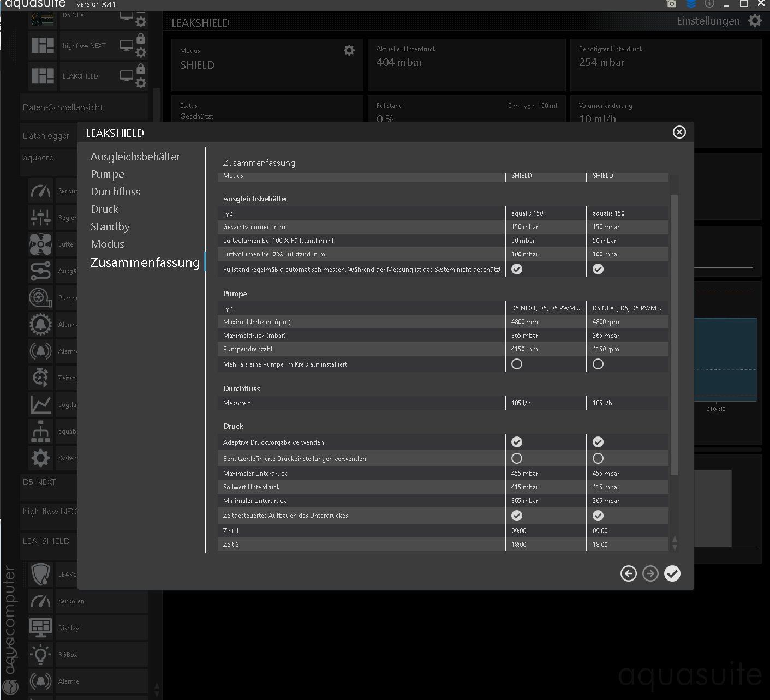The width and height of the screenshot is (770, 700).
Task: Close the LEAKSHIELD dialog with X icon
Action: tap(679, 132)
